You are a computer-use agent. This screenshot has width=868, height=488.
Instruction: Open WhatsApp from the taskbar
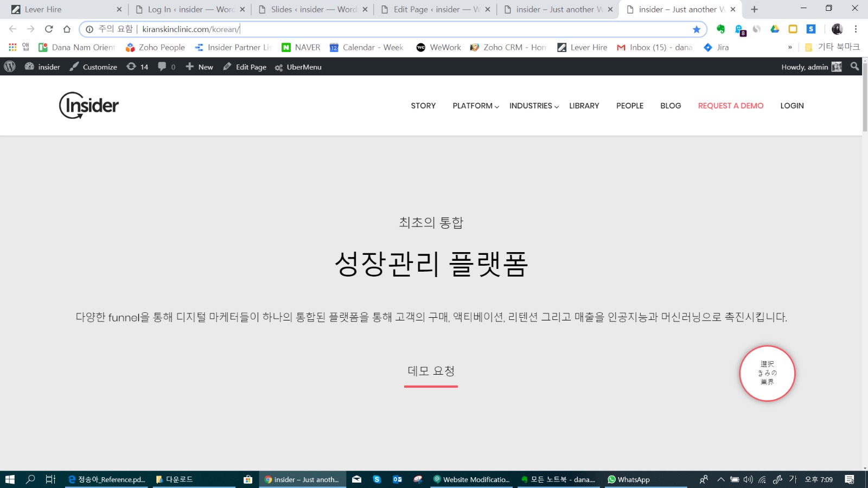(629, 479)
